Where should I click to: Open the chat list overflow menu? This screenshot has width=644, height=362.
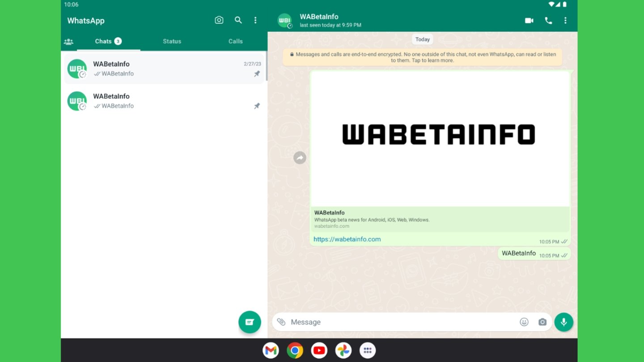pyautogui.click(x=255, y=20)
